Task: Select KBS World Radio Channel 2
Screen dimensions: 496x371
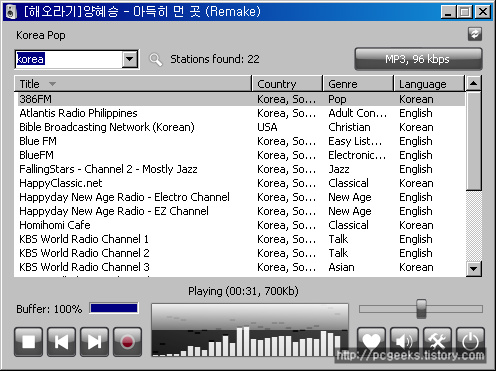Action: click(241, 253)
